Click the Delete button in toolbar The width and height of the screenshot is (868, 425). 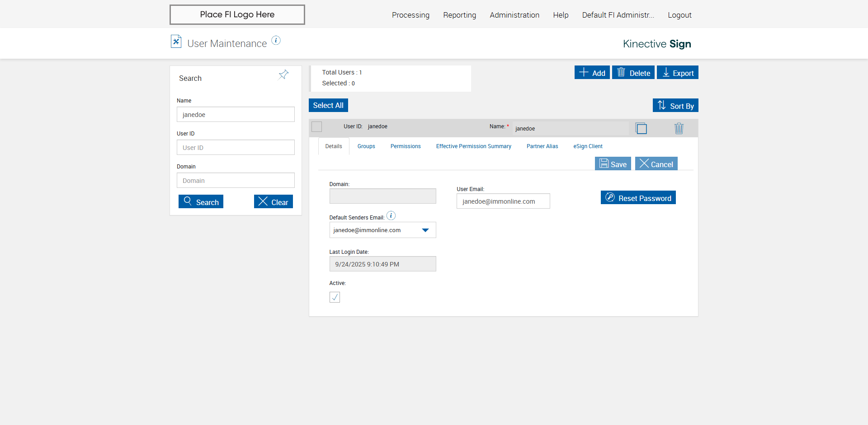[633, 72]
